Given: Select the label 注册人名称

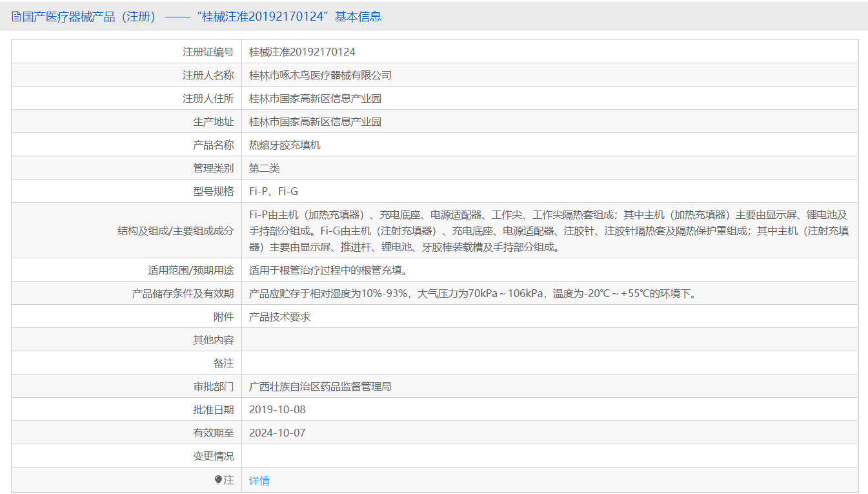Looking at the screenshot, I should pyautogui.click(x=208, y=75).
